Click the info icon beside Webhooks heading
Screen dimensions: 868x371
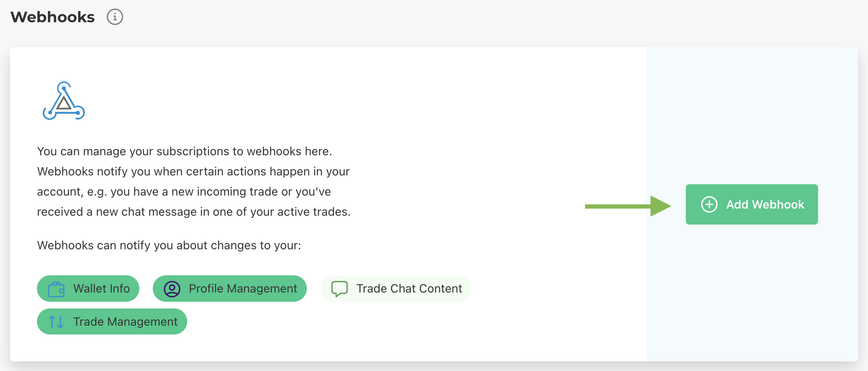115,17
